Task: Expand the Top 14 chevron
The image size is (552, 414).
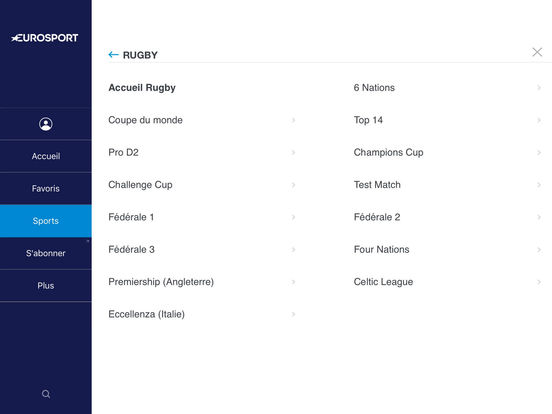Action: click(x=539, y=120)
